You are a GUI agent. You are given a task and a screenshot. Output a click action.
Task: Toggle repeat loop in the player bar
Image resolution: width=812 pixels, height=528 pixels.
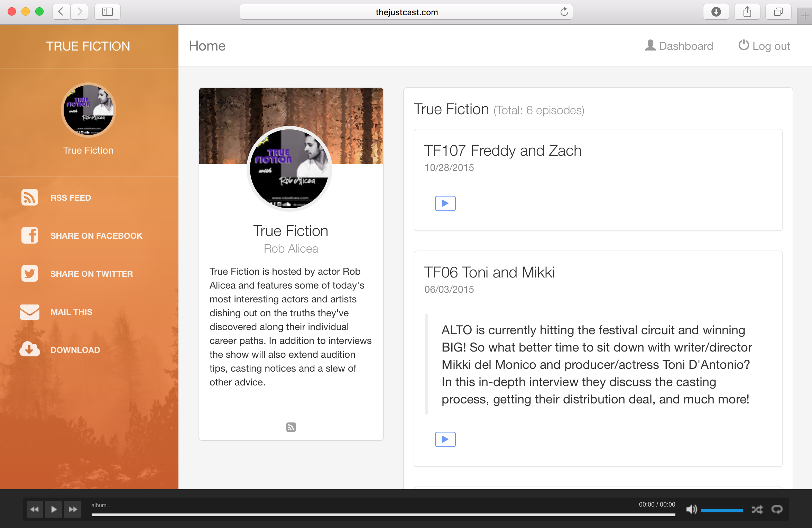coord(777,509)
